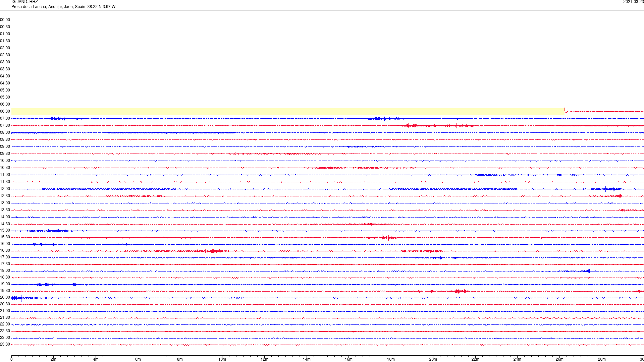Select the 15:00 time row label
This screenshot has width=644, height=362.
[x=5, y=230]
